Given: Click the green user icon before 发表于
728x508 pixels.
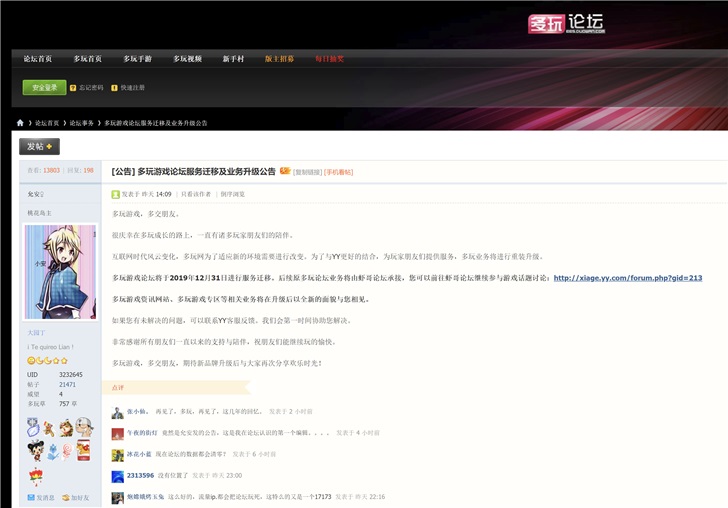Looking at the screenshot, I should (x=116, y=195).
